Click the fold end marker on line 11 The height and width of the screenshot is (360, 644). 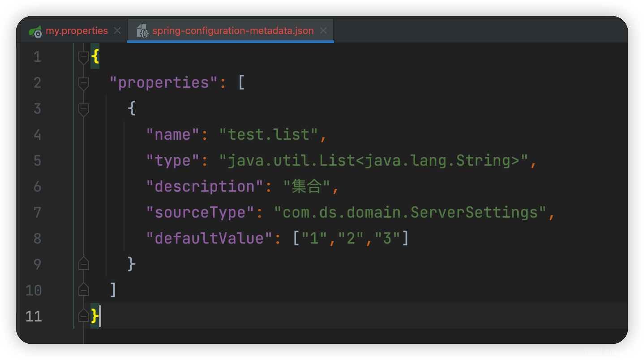[84, 316]
